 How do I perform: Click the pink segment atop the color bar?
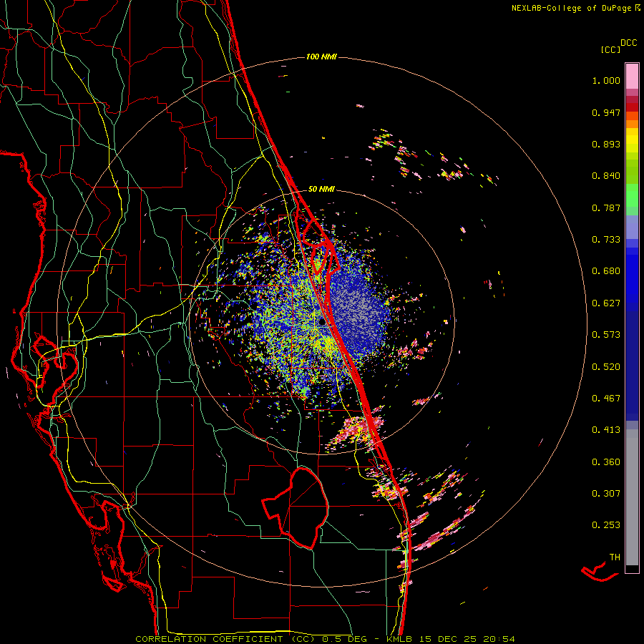click(x=632, y=76)
